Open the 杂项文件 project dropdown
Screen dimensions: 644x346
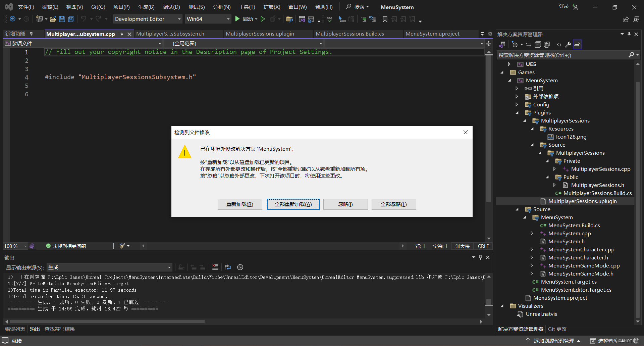point(83,44)
